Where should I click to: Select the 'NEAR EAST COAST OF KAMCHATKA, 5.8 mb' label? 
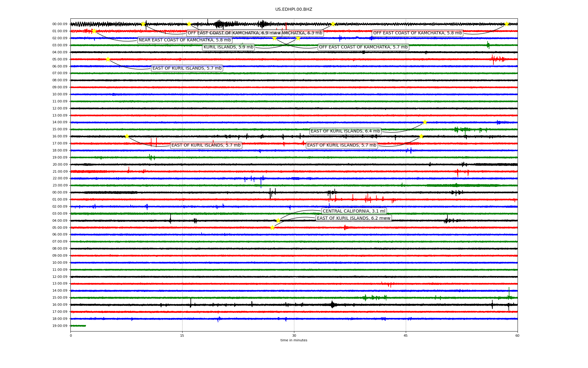click(185, 40)
